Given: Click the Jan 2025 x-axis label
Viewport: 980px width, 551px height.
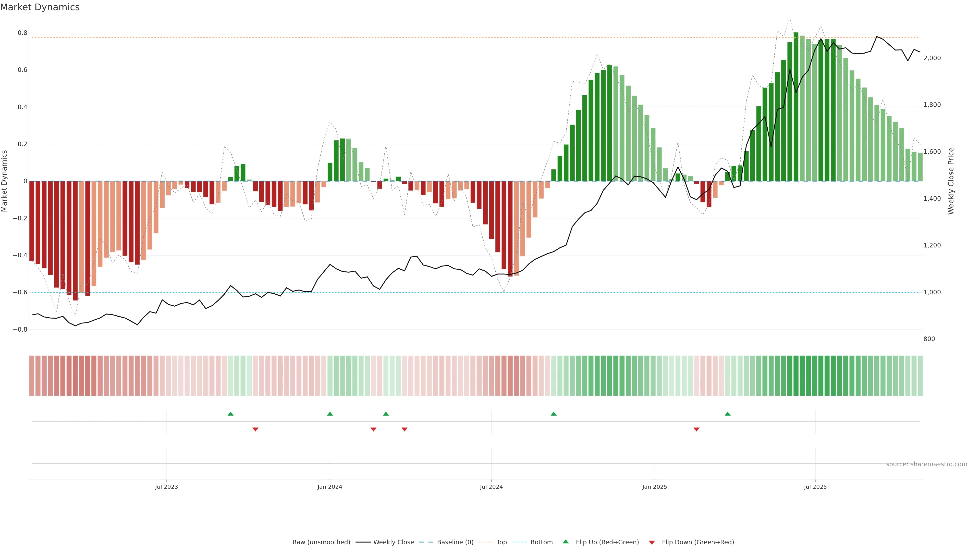Looking at the screenshot, I should [654, 487].
